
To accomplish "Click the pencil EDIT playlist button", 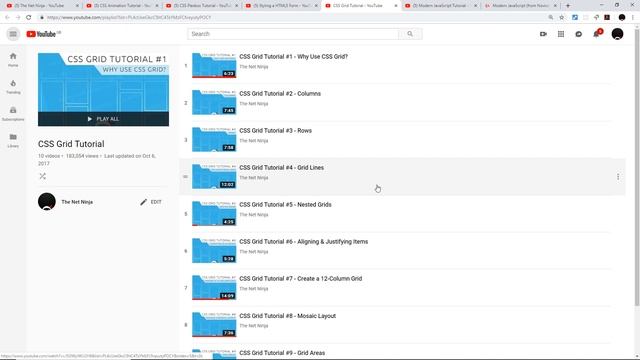I will 151,202.
